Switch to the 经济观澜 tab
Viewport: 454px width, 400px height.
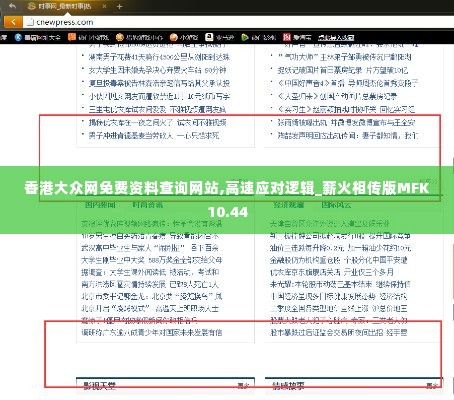tap(289, 205)
